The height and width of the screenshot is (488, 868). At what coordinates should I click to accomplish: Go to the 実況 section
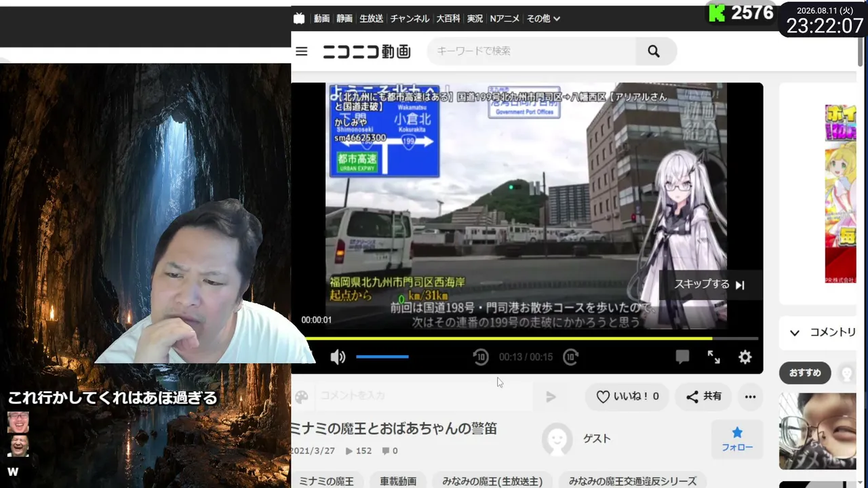click(475, 19)
